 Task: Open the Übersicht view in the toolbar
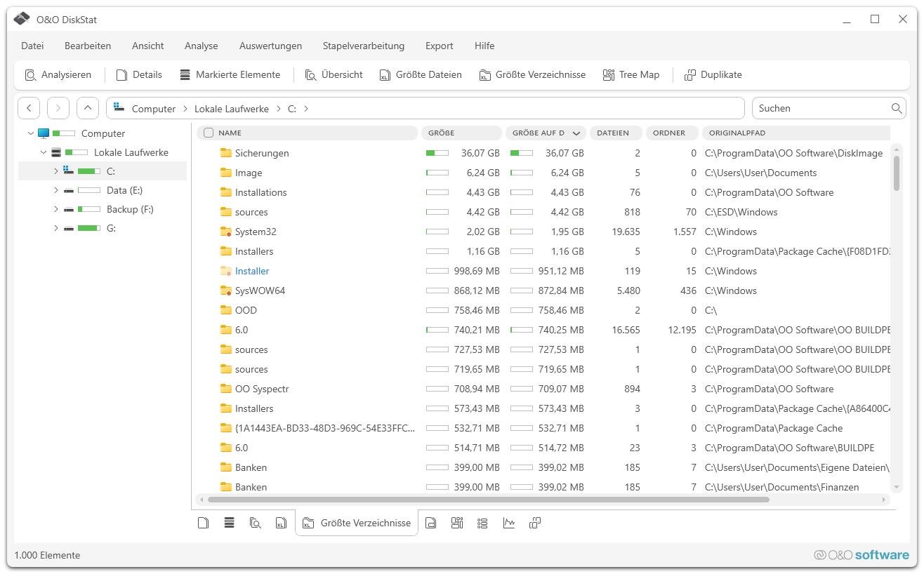click(x=334, y=75)
